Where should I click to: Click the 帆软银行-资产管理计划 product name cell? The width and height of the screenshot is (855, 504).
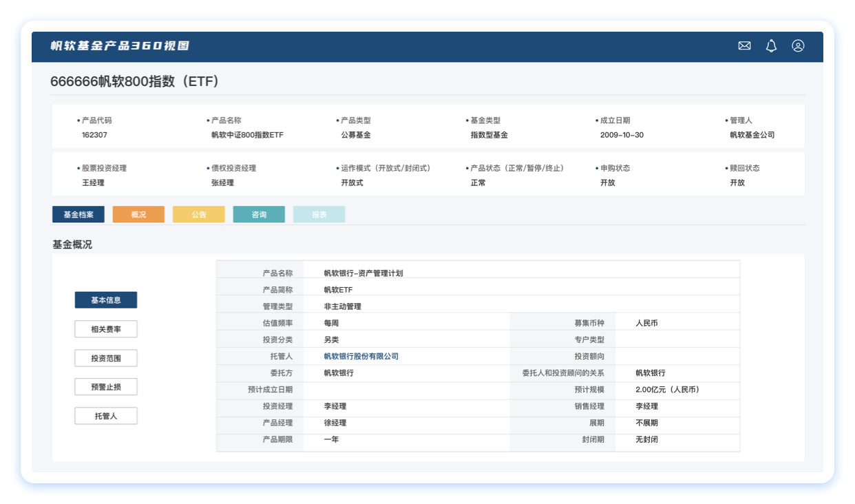(363, 273)
